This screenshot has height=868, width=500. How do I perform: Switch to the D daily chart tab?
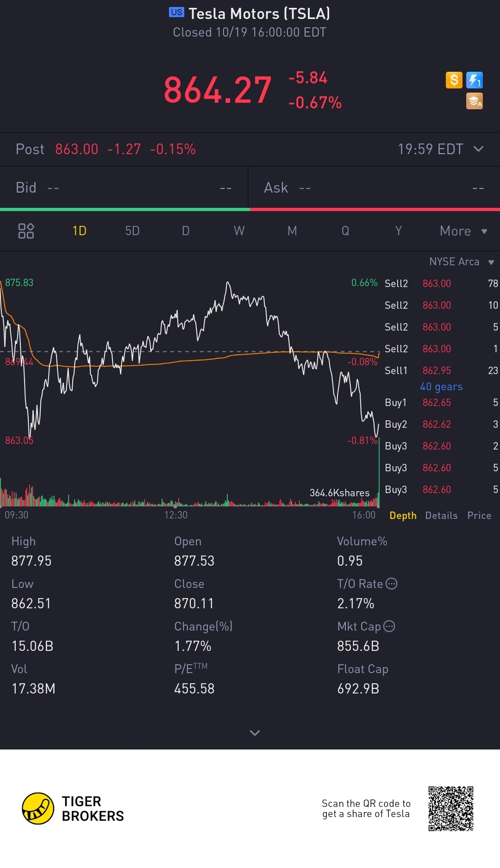(186, 231)
